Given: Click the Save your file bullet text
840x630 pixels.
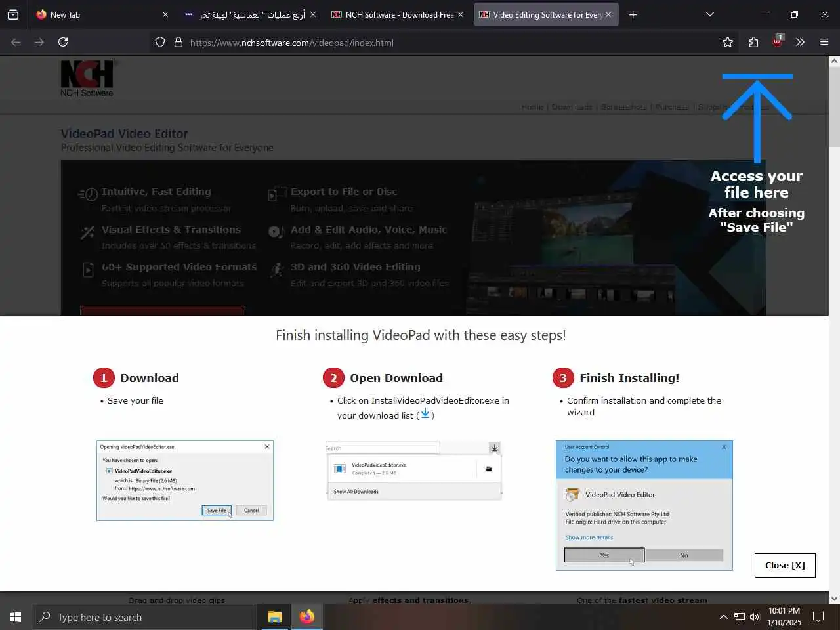Looking at the screenshot, I should tap(135, 400).
